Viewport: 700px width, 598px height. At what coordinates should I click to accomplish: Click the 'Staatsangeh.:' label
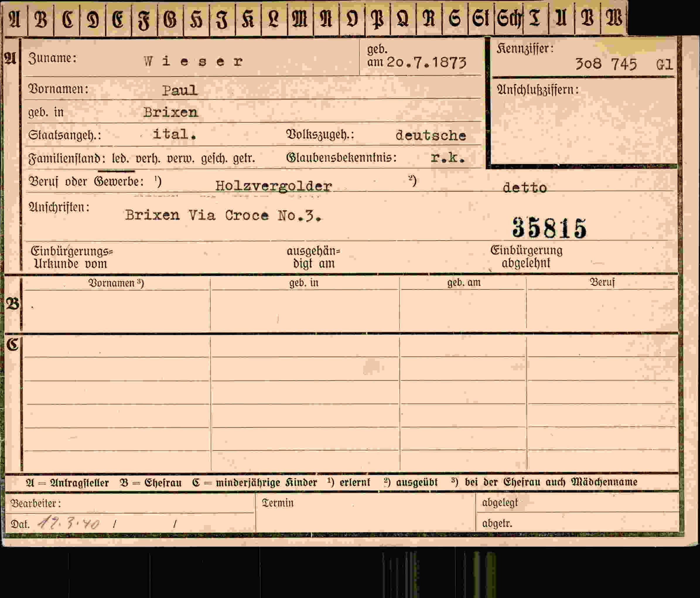(x=64, y=135)
